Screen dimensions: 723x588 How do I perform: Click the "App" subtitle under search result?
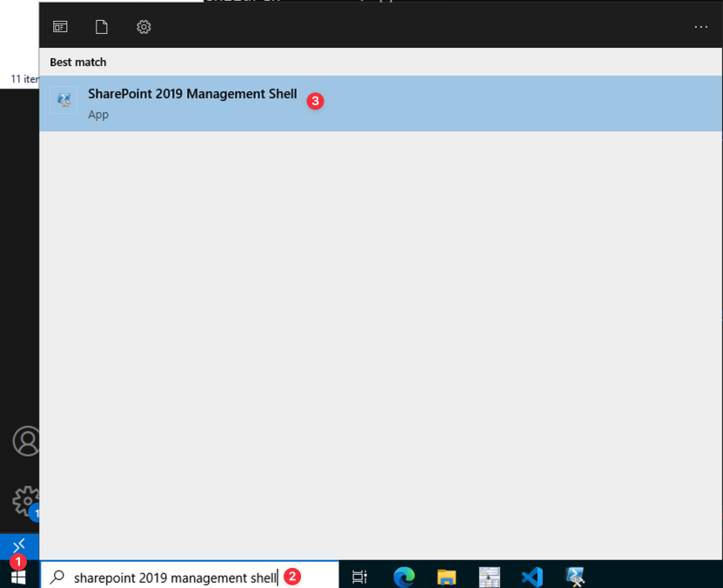98,115
